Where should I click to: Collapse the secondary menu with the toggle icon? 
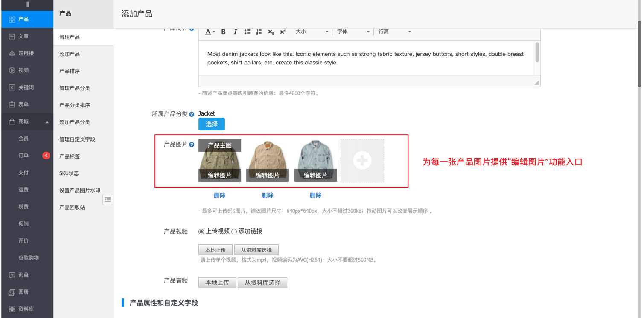pos(108,199)
